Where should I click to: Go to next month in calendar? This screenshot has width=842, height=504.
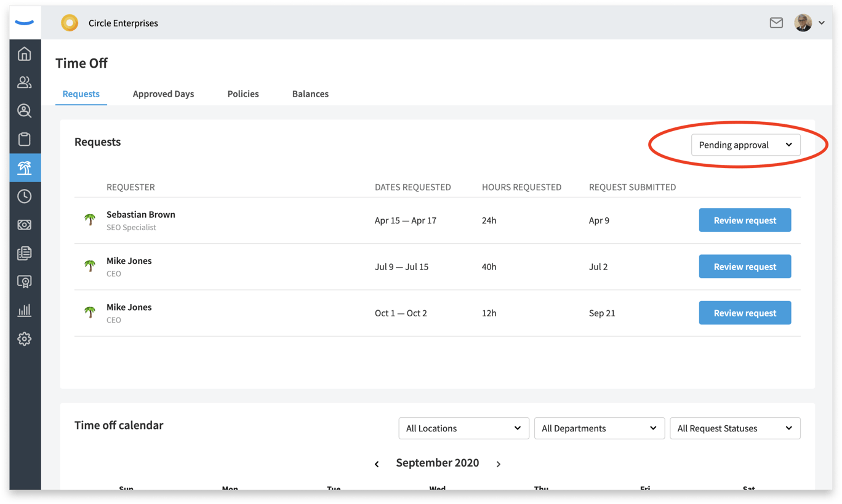499,464
